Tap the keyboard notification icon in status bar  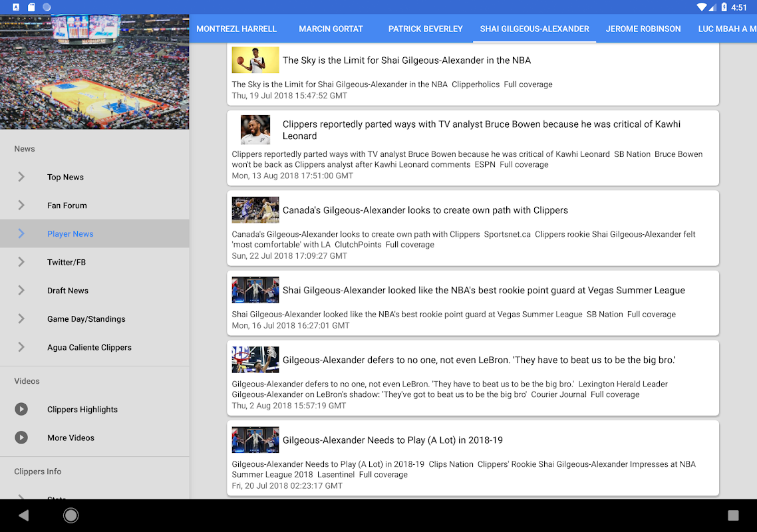(16, 7)
